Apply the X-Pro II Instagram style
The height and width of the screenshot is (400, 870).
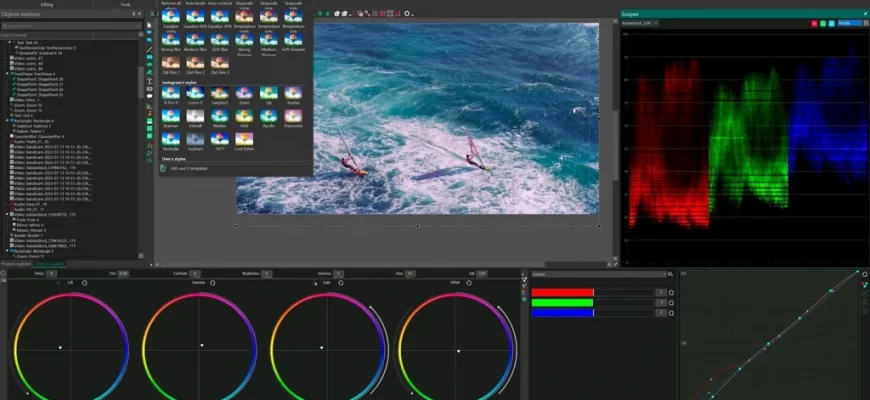tap(170, 95)
